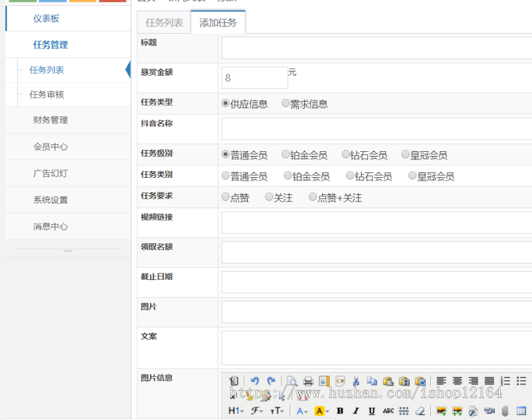
Task: Open the blue A text color dropdown
Action: pos(302,411)
